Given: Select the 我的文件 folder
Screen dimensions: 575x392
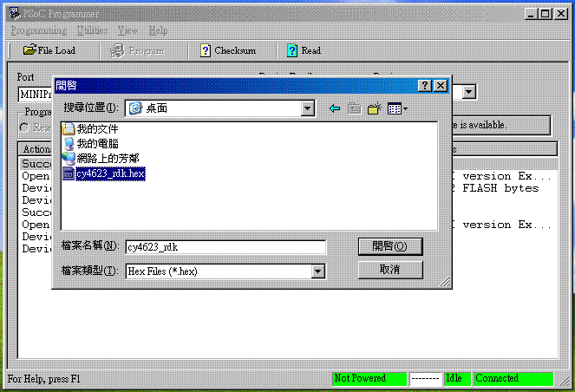Looking at the screenshot, I should (95, 129).
